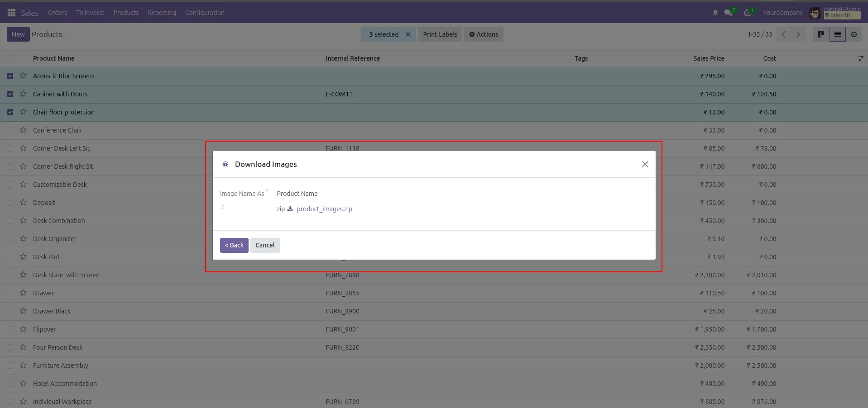Open the Actions dropdown menu

pyautogui.click(x=484, y=34)
